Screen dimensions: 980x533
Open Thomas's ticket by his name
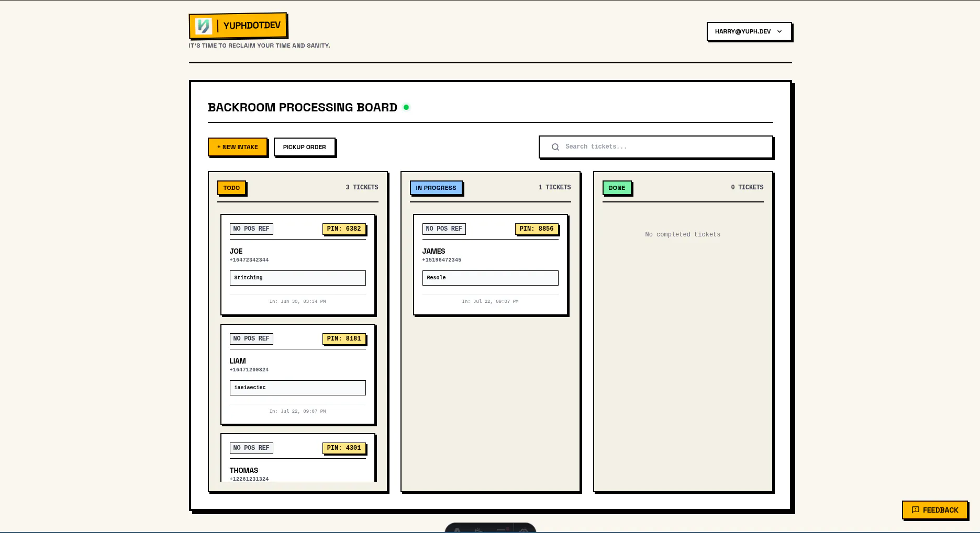244,470
